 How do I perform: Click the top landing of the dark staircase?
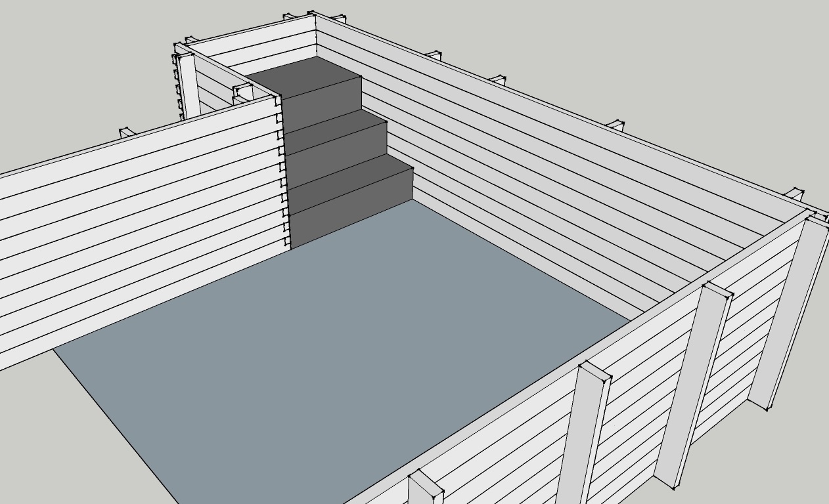305,77
